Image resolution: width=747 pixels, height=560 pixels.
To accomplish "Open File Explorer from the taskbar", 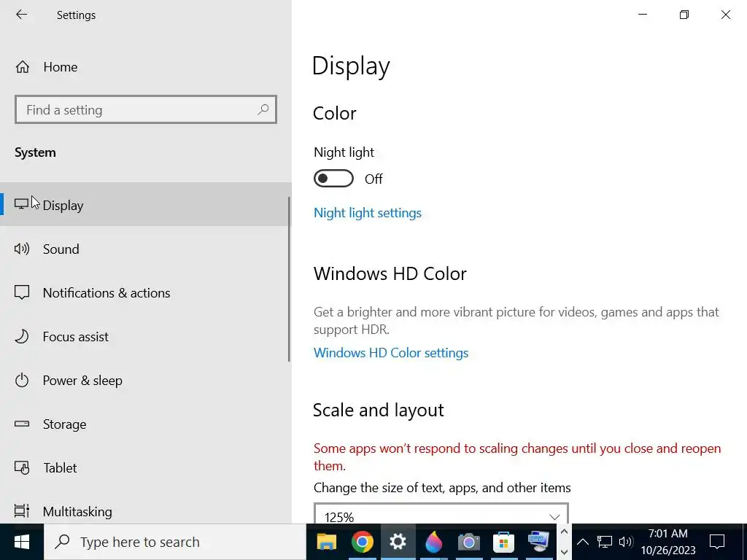I will coord(327,542).
